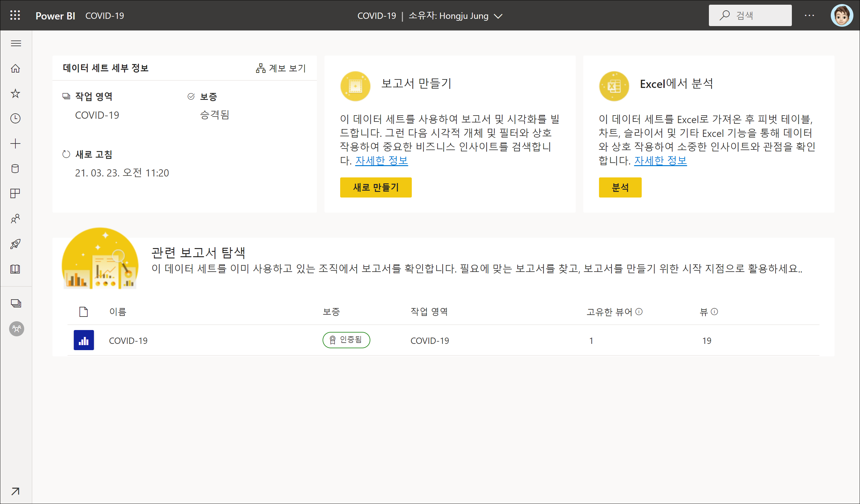Collapse the navigation pane hamburger menu

[x=16, y=43]
